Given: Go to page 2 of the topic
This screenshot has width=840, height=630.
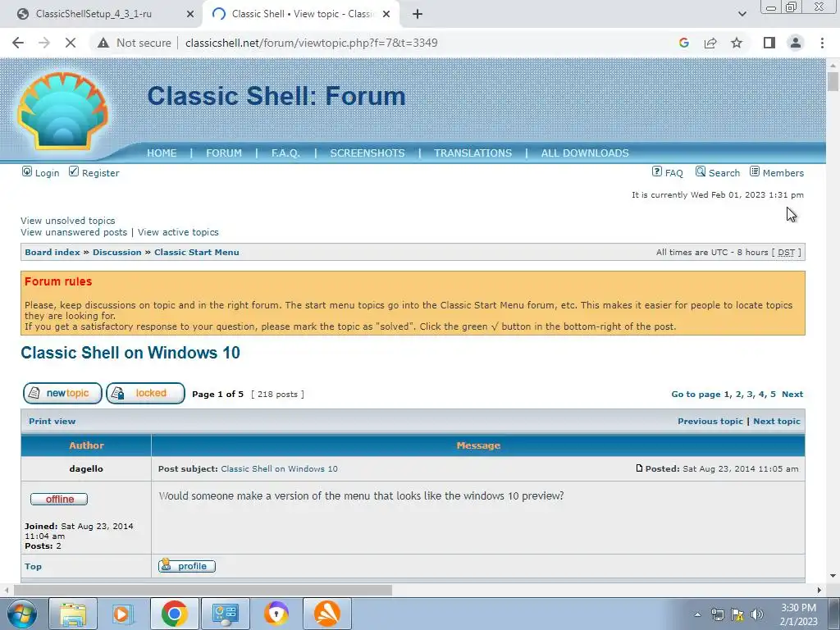Looking at the screenshot, I should click(739, 395).
